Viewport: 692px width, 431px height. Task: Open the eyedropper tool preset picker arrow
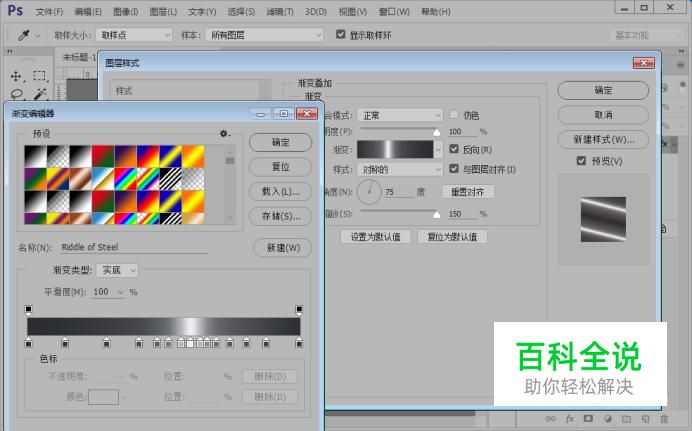tap(38, 35)
